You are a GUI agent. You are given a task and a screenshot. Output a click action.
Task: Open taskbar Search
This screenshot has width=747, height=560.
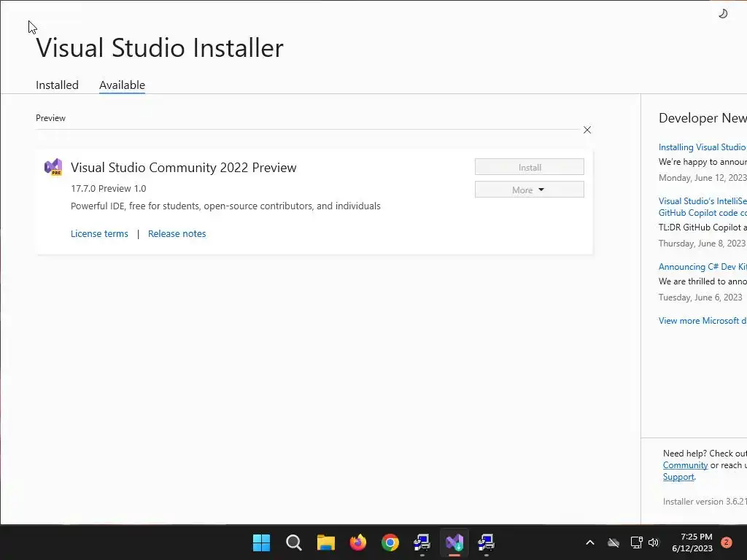(x=293, y=542)
